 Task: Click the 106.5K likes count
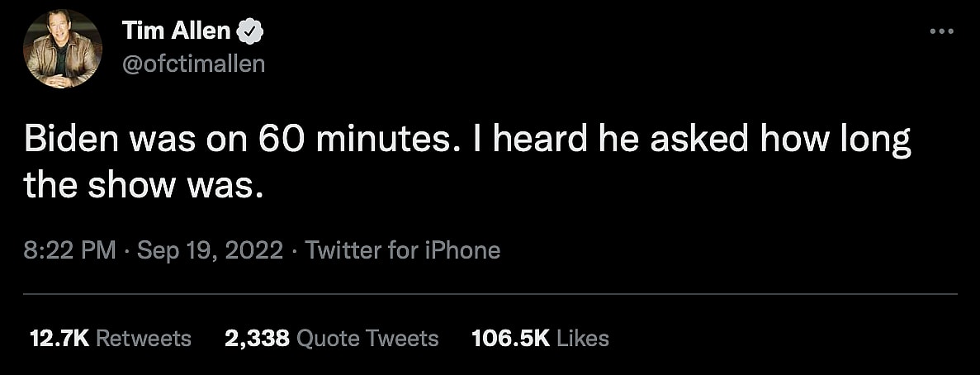point(510,338)
